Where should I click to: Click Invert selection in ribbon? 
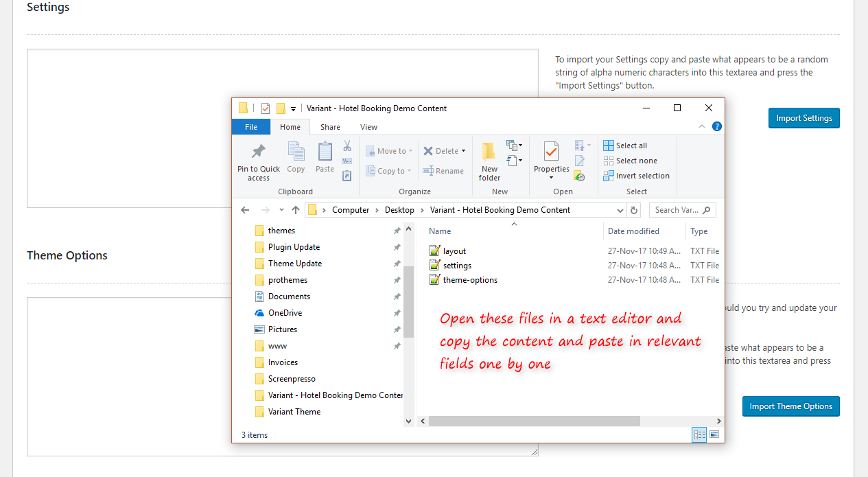pos(636,176)
